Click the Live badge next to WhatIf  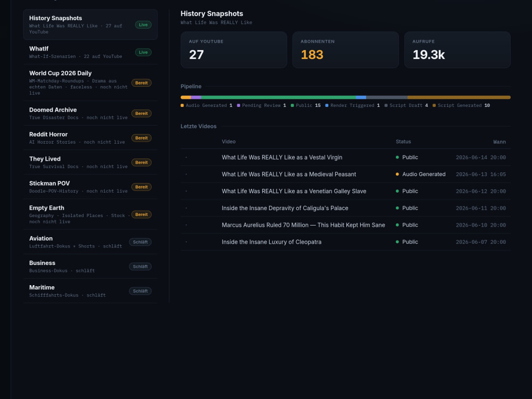[x=143, y=52]
